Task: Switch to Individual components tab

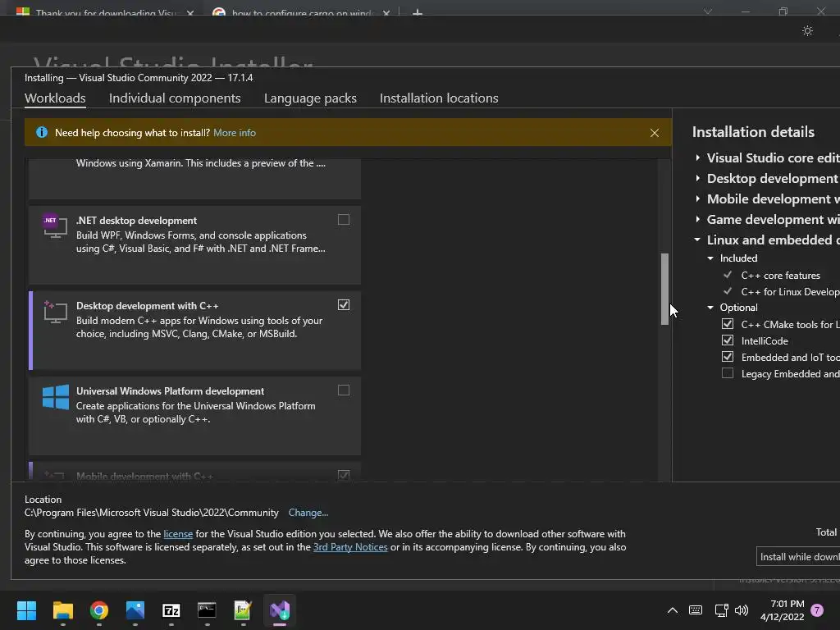Action: click(x=175, y=98)
